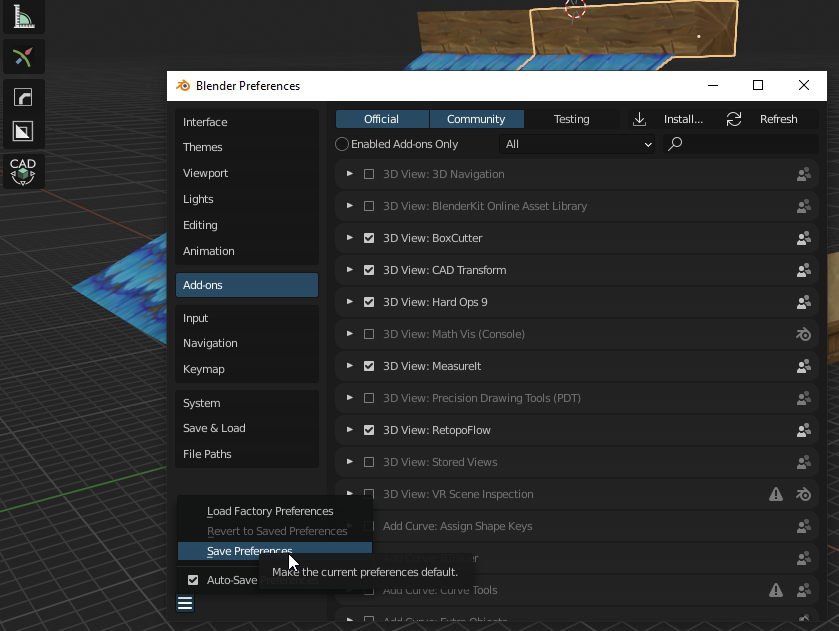Open the Navigation preferences section
839x631 pixels.
[247, 343]
